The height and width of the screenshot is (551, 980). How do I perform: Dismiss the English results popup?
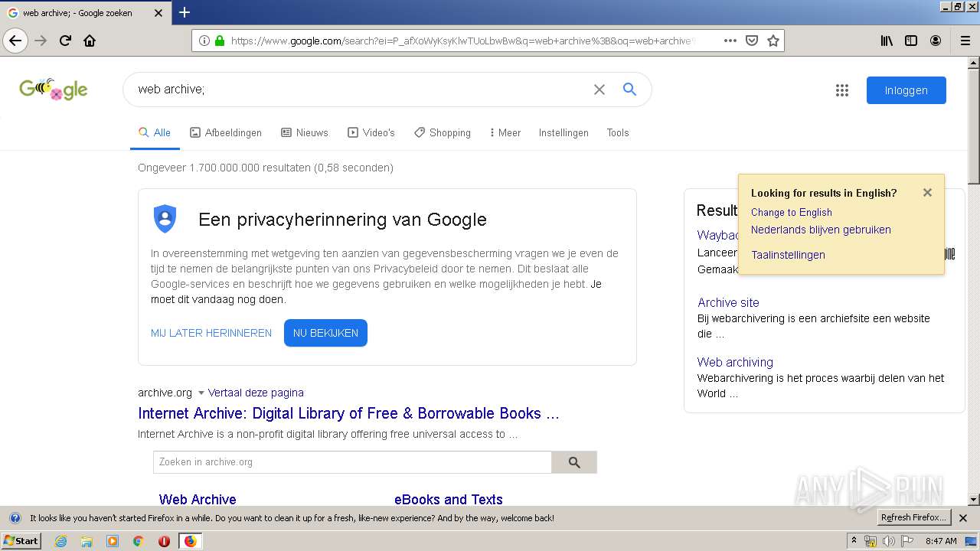(x=927, y=193)
